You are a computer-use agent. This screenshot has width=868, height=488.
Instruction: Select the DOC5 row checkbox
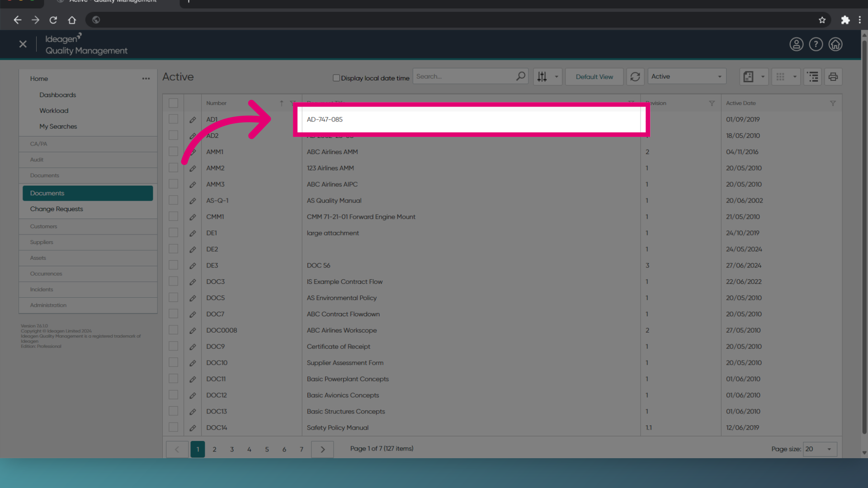point(173,297)
